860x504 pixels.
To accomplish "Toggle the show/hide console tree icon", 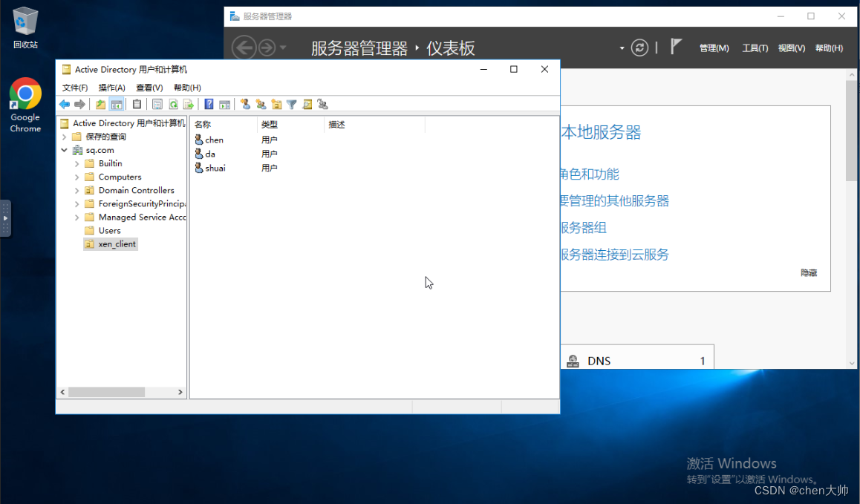I will pos(117,104).
